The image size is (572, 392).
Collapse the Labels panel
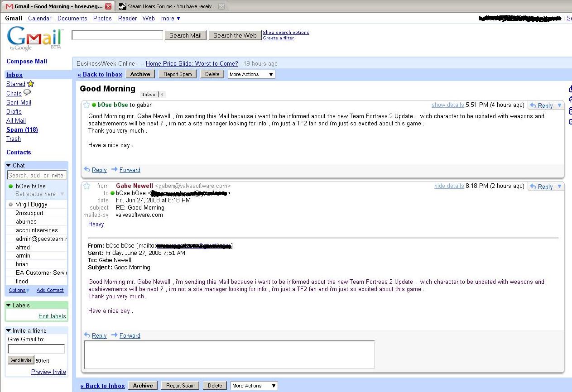coord(9,305)
